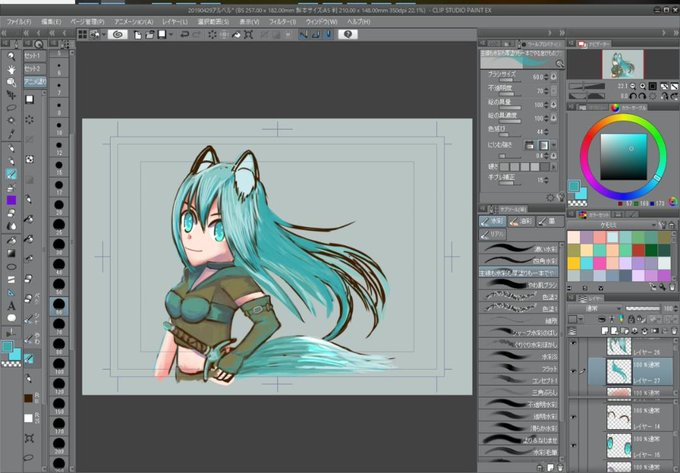Toggle the lock layer icon
Screen dimensions: 680x473
(x=631, y=320)
